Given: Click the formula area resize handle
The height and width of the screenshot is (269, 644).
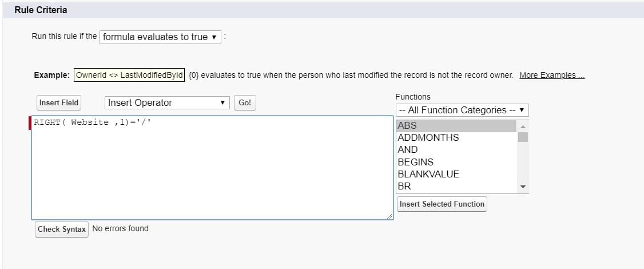Looking at the screenshot, I should pyautogui.click(x=389, y=216).
